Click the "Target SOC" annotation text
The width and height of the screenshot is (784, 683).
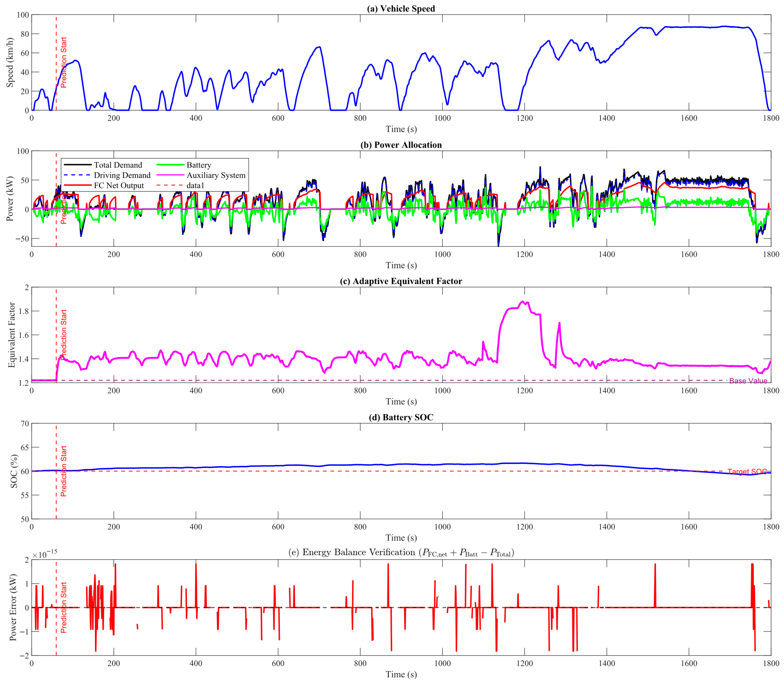pos(747,472)
